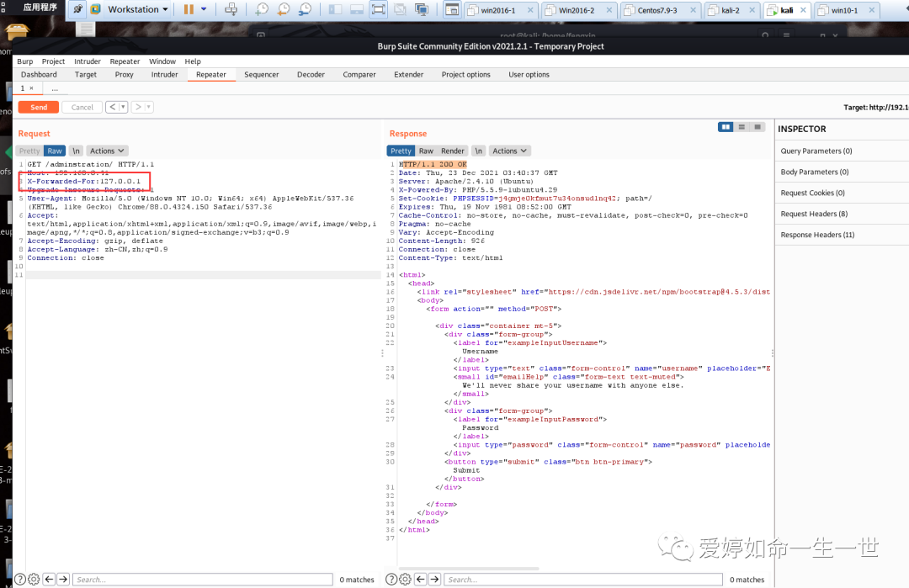The height and width of the screenshot is (588, 909).
Task: Pin the VMware toolbar with the pushpin icon
Action: pos(77,9)
